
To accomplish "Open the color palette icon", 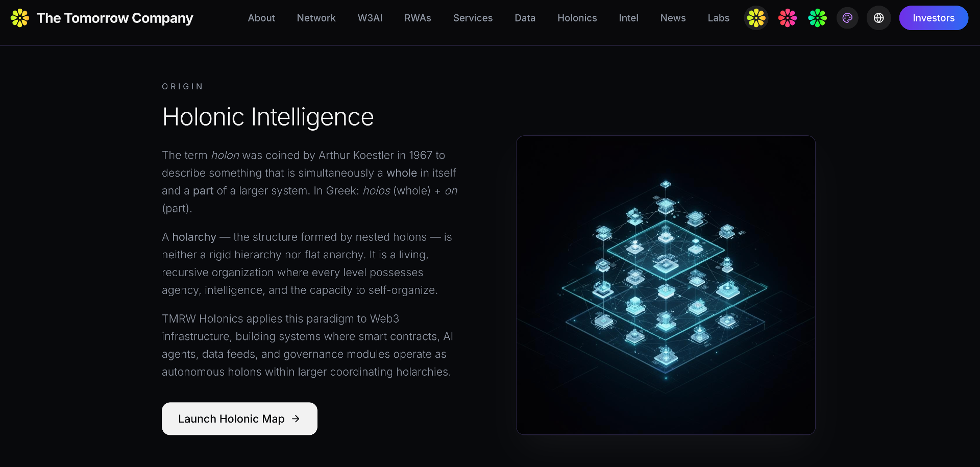I will tap(847, 18).
